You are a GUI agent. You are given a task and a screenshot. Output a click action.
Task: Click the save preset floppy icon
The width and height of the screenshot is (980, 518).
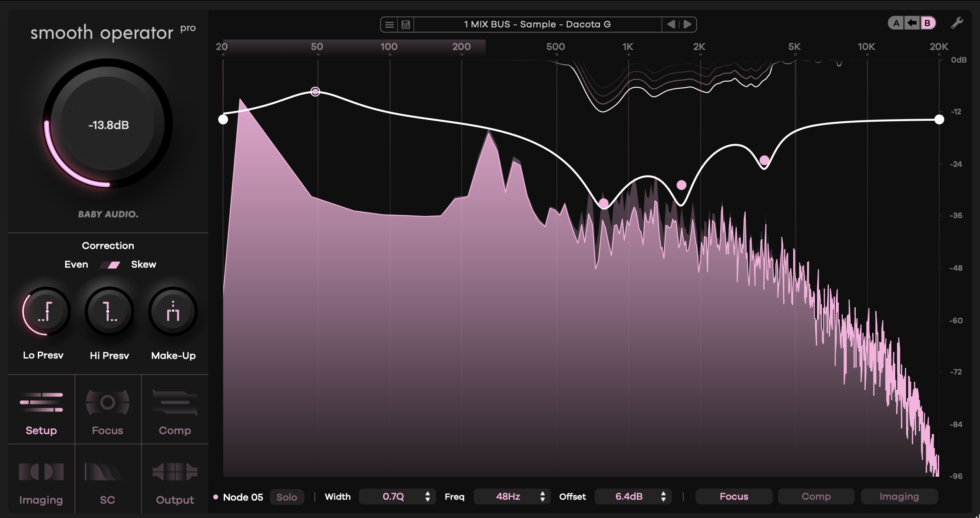tap(406, 24)
